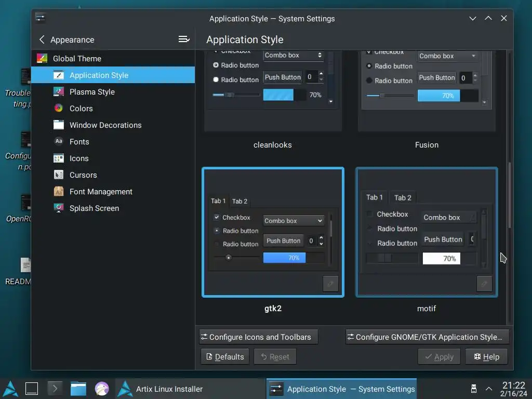Open the sidebar hamburger menu
Viewport: 532px width, 399px height.
[x=184, y=39]
